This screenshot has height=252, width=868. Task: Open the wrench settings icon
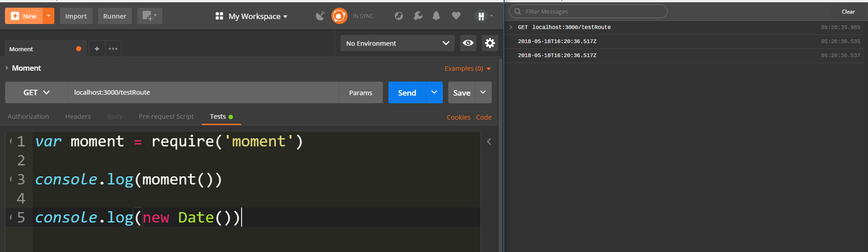[x=418, y=16]
